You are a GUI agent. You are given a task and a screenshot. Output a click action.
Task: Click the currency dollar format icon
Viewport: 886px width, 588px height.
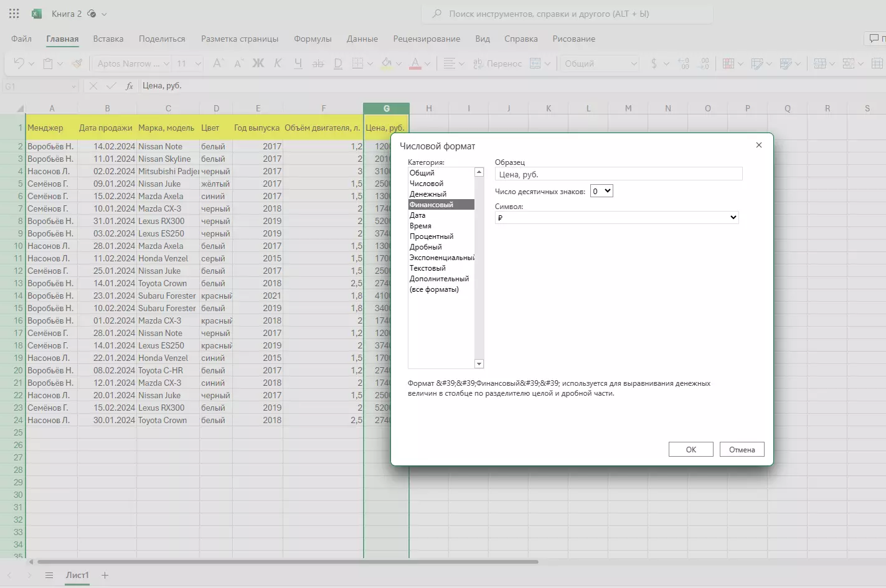653,63
